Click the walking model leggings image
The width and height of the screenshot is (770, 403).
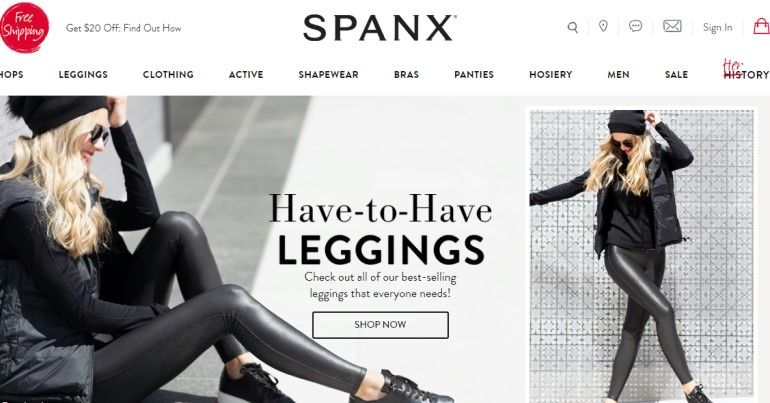[641, 255]
